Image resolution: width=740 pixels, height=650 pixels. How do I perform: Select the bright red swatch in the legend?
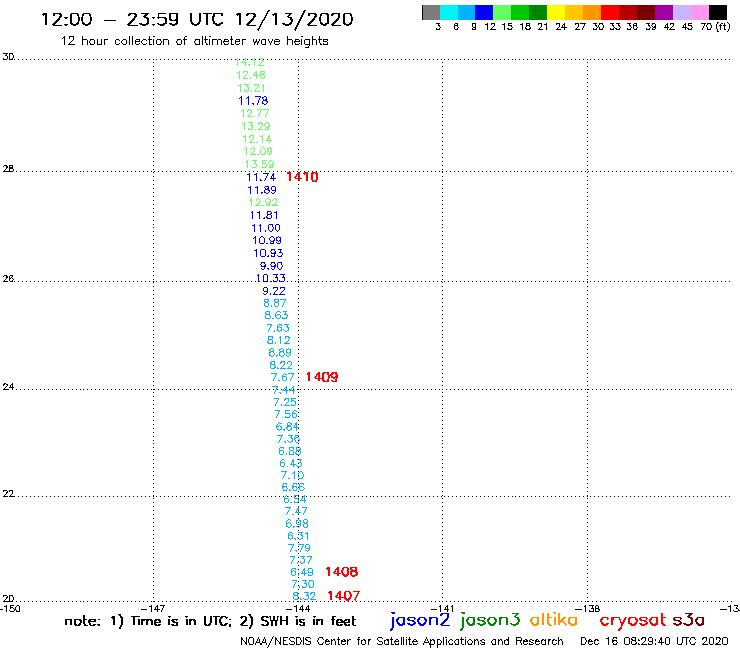[610, 12]
